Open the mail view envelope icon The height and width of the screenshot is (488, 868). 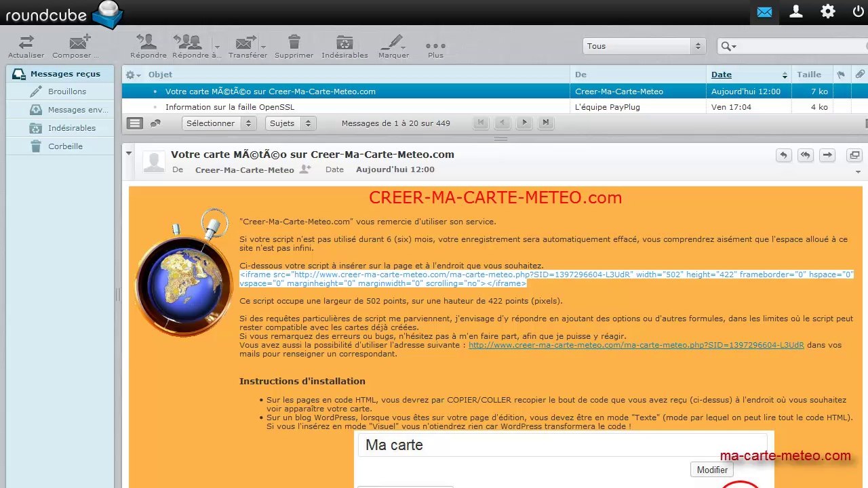(764, 12)
